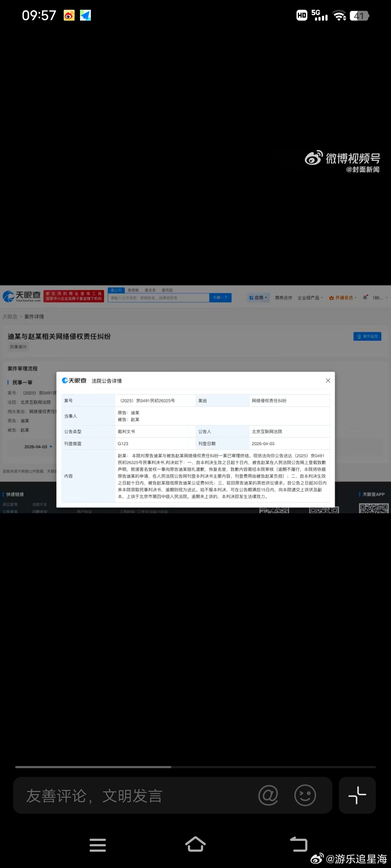Tap the comment input field
Viewport: 391px width, 868px height.
[173, 795]
